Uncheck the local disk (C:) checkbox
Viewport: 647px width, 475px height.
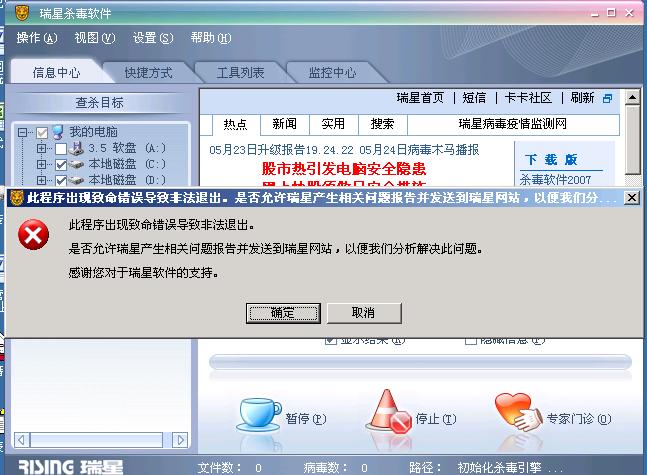pos(61,165)
